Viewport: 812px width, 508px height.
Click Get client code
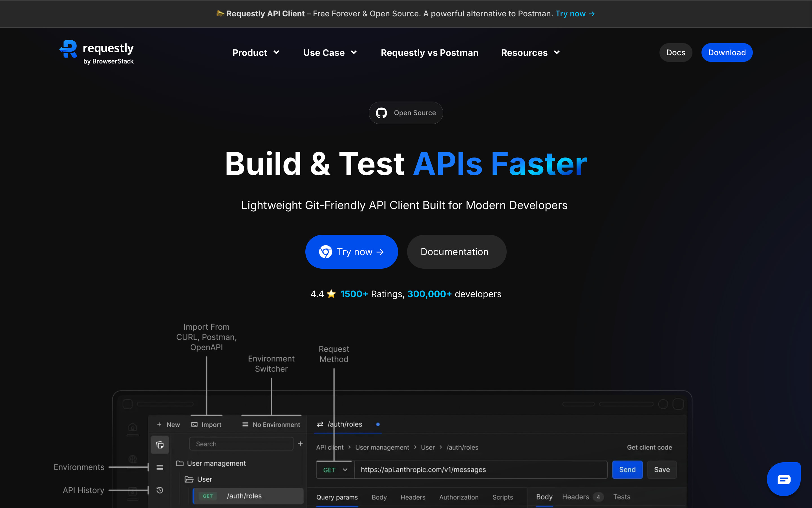[x=649, y=447]
